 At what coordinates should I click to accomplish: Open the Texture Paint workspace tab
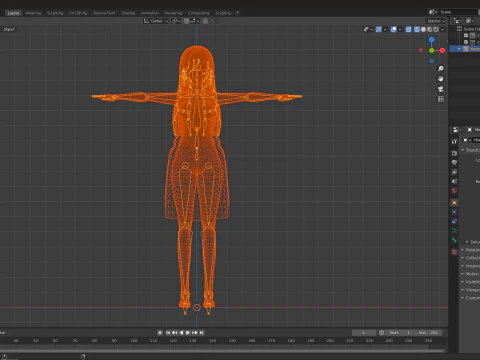tap(104, 13)
